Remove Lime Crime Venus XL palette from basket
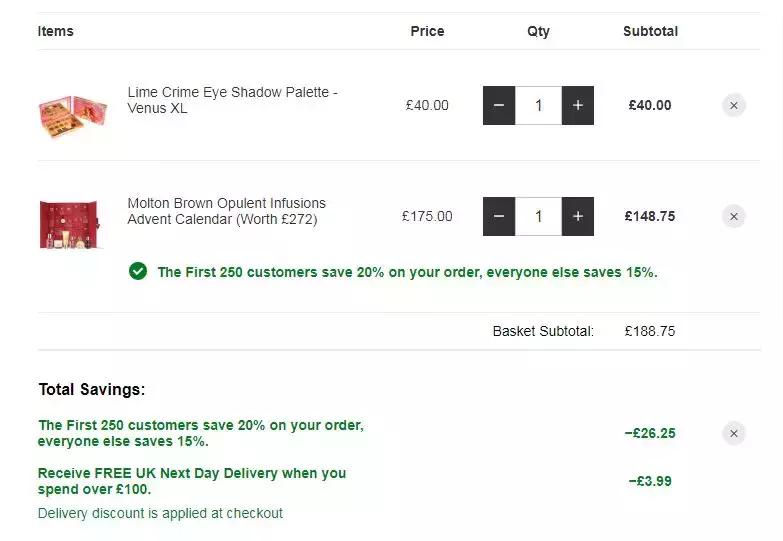Image resolution: width=783 pixels, height=541 pixels. tap(734, 105)
